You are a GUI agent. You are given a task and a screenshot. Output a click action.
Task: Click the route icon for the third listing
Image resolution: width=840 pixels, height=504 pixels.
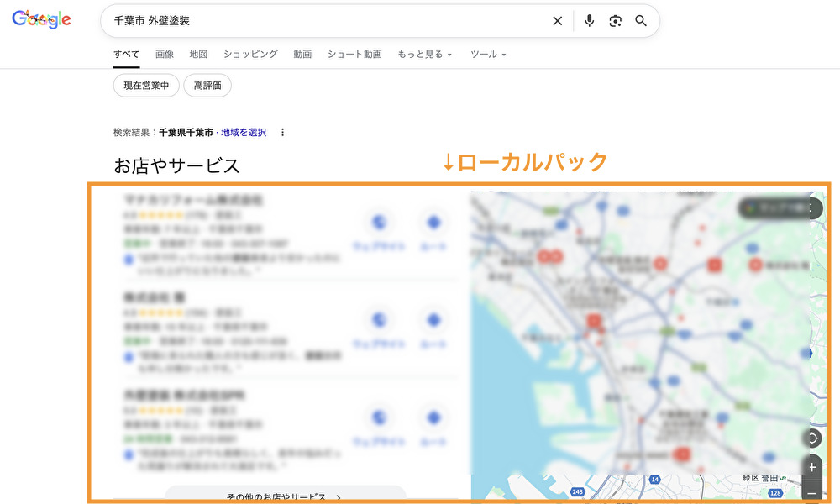click(433, 417)
